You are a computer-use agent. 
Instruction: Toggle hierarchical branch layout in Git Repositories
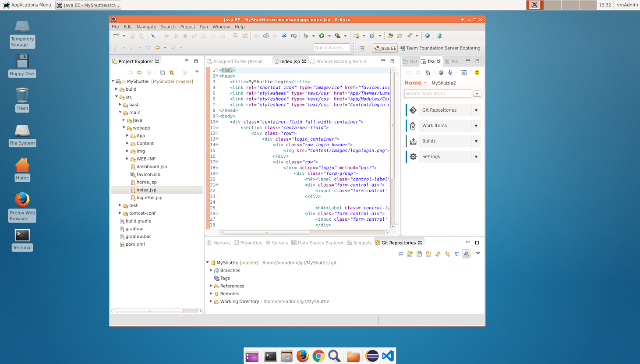(457, 254)
